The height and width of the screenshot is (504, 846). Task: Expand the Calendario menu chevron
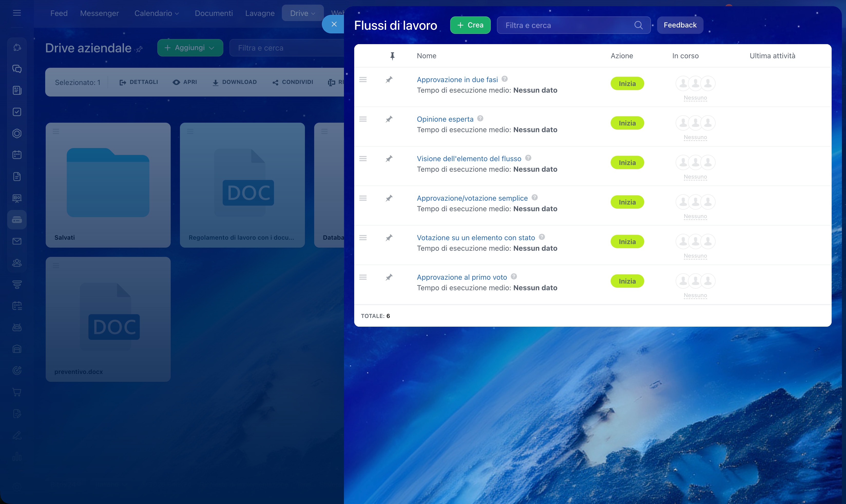point(177,14)
